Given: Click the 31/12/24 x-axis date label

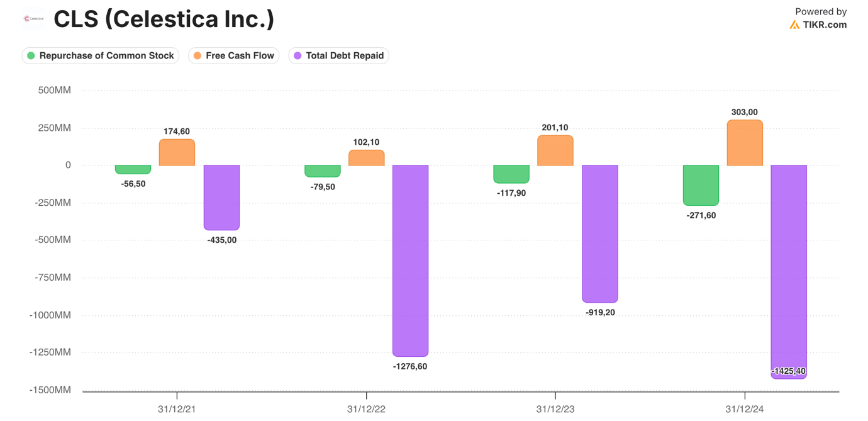Looking at the screenshot, I should coord(745,409).
